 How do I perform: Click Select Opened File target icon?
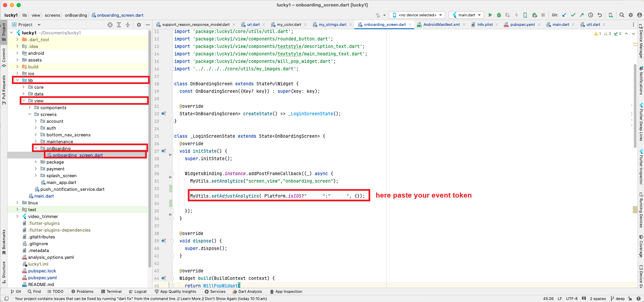(110, 25)
